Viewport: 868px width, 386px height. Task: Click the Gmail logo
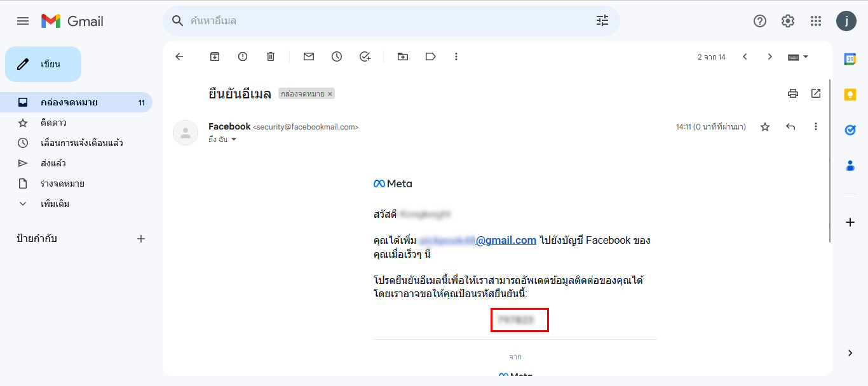[72, 21]
